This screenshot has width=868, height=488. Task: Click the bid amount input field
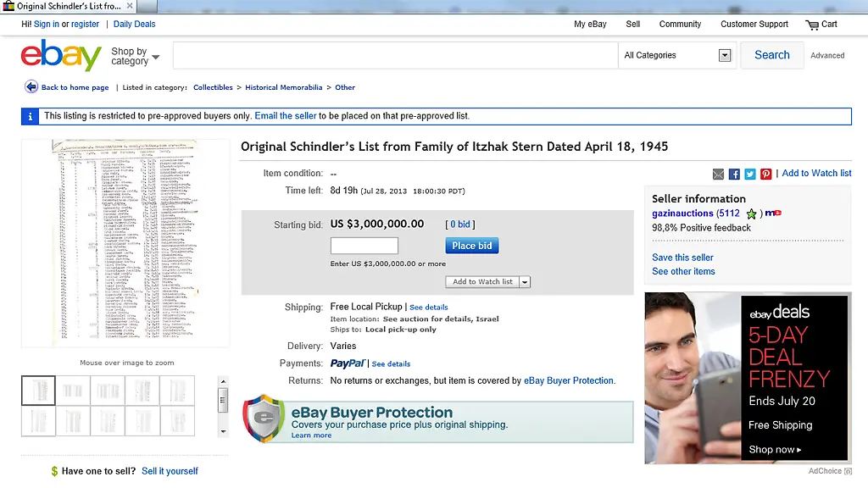[x=364, y=246]
